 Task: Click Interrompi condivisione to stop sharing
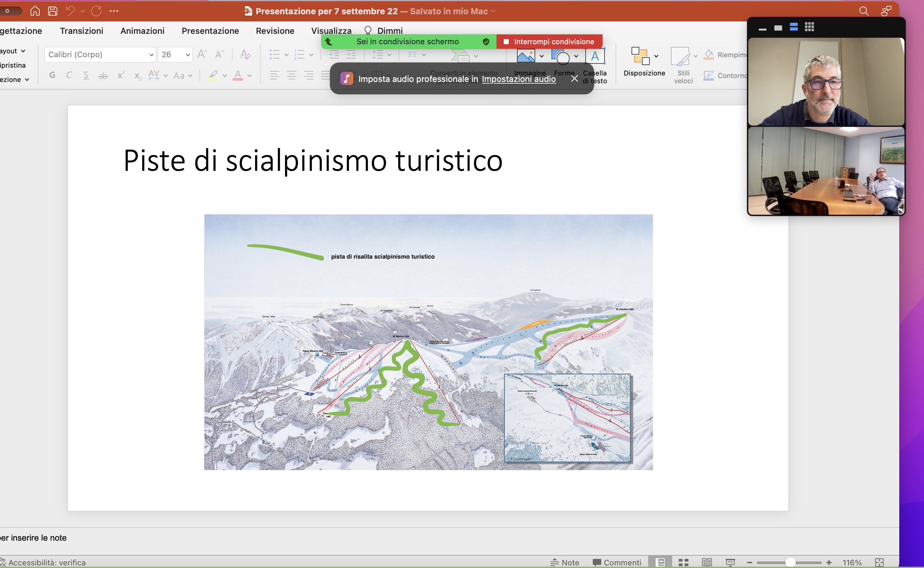coord(550,42)
